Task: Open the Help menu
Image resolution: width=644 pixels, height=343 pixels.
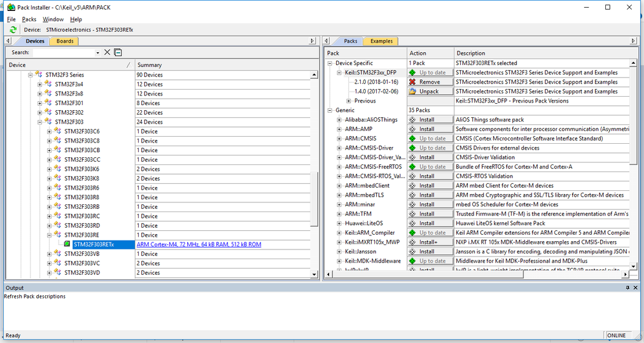Action: (76, 19)
